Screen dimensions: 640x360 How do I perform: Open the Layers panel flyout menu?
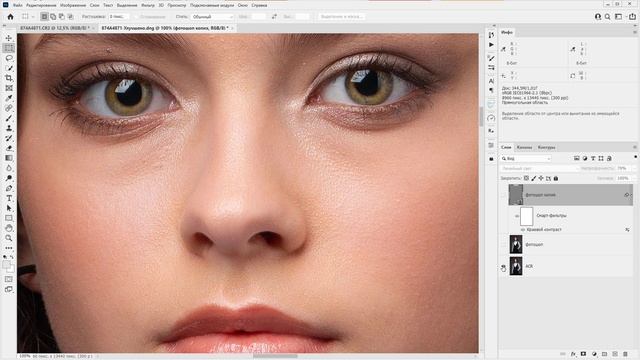[635, 147]
